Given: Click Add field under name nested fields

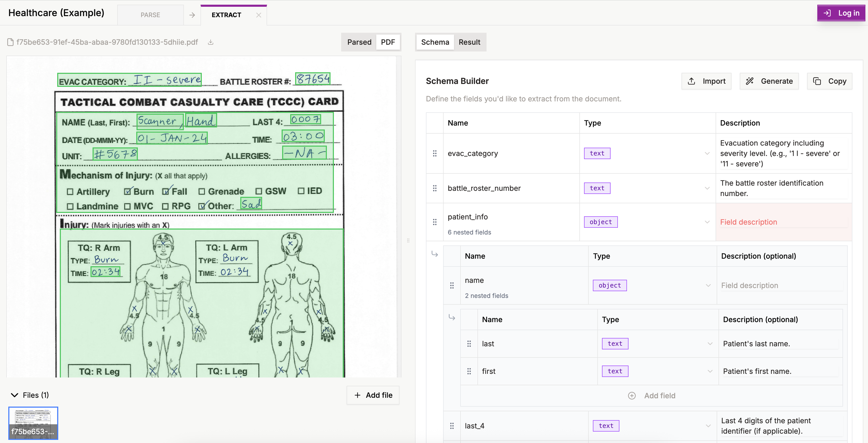Looking at the screenshot, I should click(x=652, y=395).
